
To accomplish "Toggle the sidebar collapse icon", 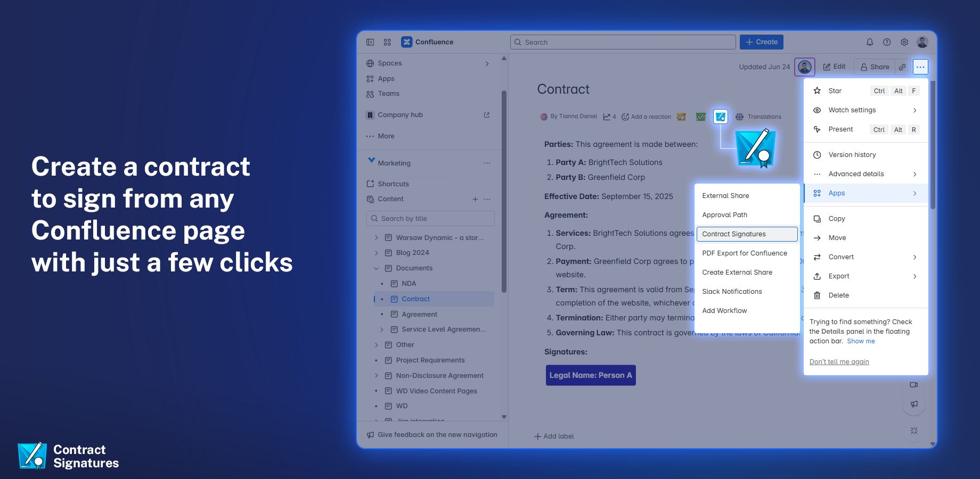I will point(370,42).
